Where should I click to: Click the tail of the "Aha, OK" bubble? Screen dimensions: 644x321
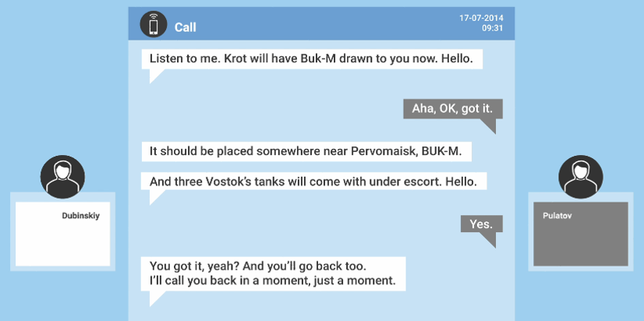(489, 125)
